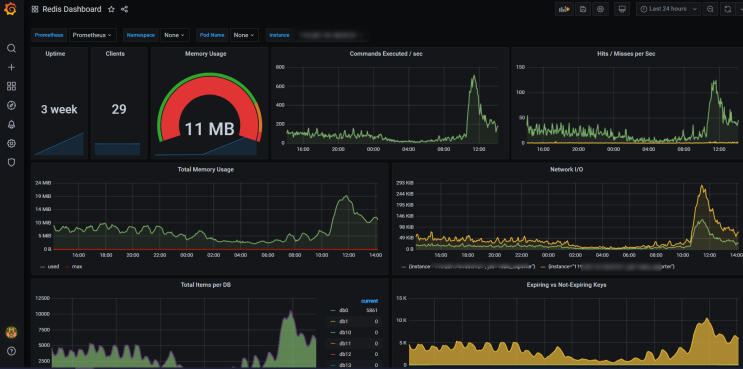This screenshot has height=369, width=743.
Task: Click the Grafana logo home icon
Action: (10, 9)
